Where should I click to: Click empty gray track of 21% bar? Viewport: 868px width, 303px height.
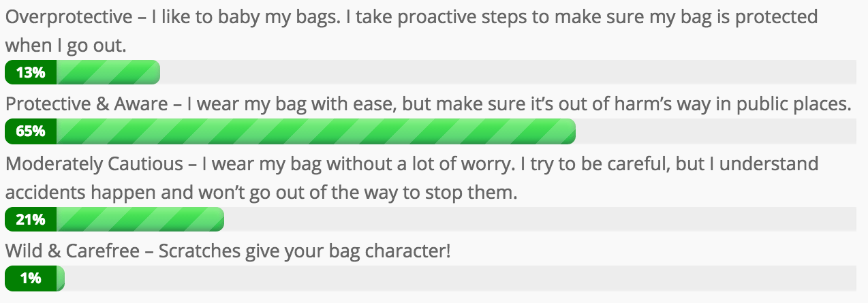[x=540, y=219]
